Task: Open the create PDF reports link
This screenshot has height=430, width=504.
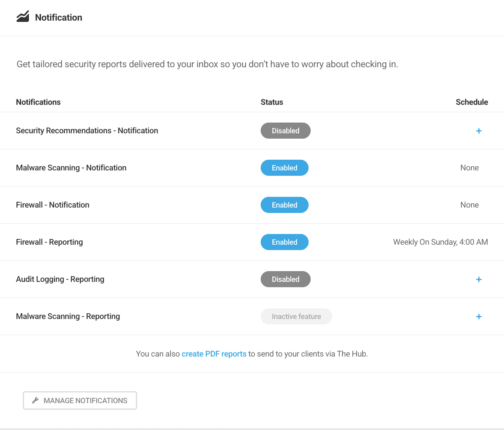Action: [214, 354]
